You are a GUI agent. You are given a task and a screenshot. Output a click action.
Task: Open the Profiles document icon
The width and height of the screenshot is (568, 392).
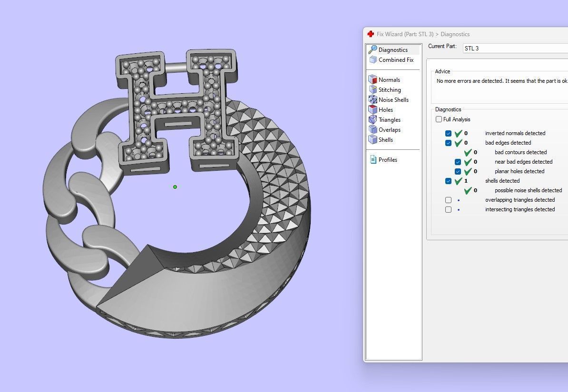[373, 159]
